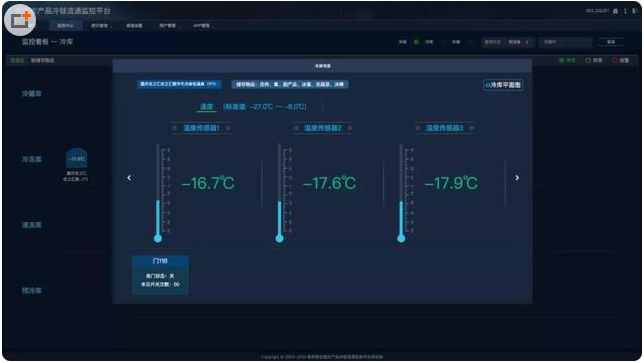Toggle the green normal status legend filter
Image resolution: width=644 pixels, height=363 pixels.
click(567, 60)
